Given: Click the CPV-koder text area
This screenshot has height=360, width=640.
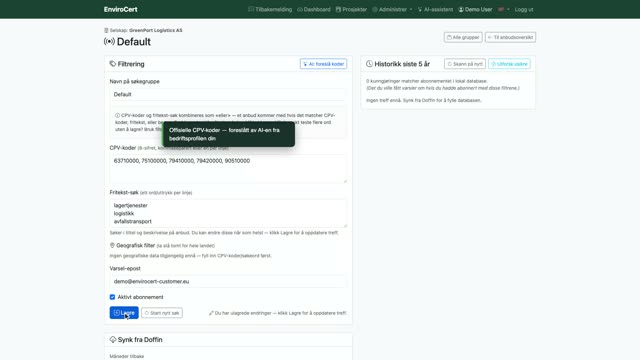Looking at the screenshot, I should (228, 168).
